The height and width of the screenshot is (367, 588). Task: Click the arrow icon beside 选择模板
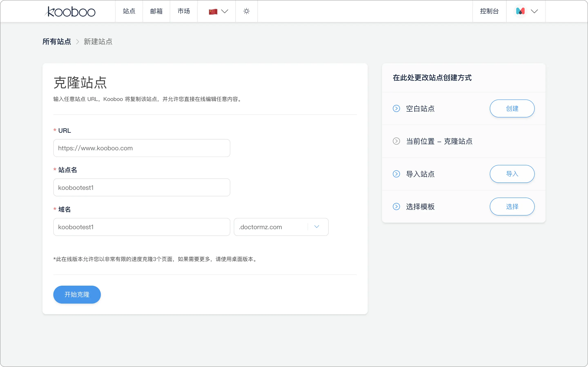tap(396, 207)
